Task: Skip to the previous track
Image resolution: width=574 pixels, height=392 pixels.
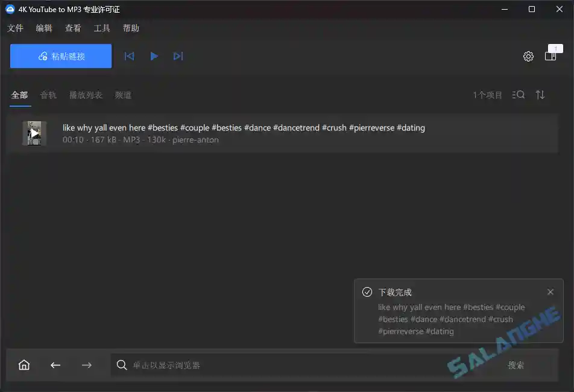Action: click(129, 55)
